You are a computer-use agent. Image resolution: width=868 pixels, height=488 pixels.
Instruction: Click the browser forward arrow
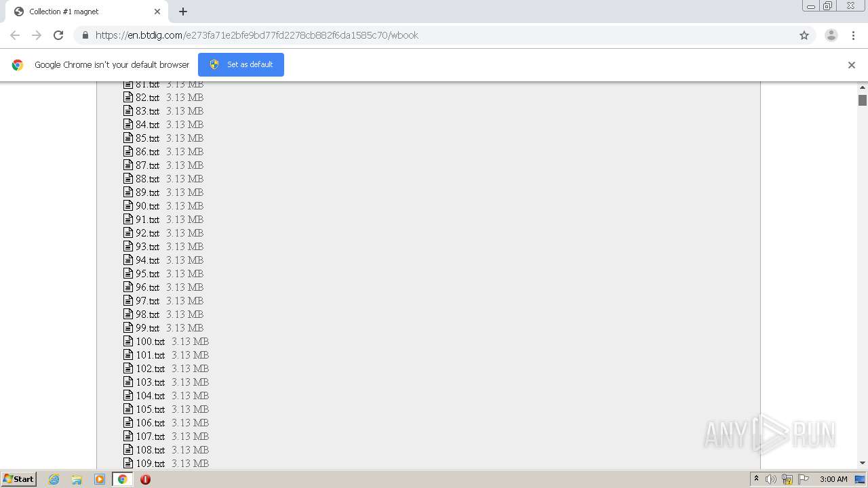pyautogui.click(x=37, y=35)
